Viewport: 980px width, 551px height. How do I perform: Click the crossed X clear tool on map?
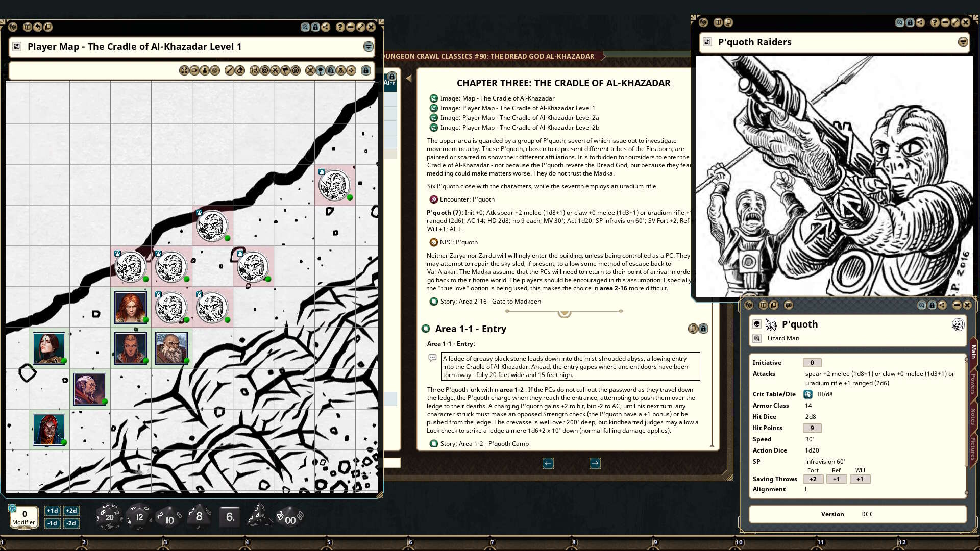tap(275, 70)
